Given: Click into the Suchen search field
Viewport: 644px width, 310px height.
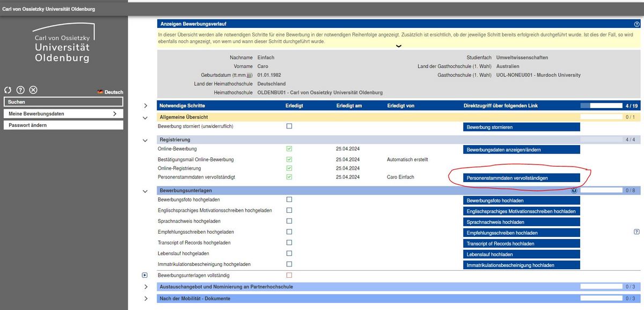Looking at the screenshot, I should [x=63, y=102].
